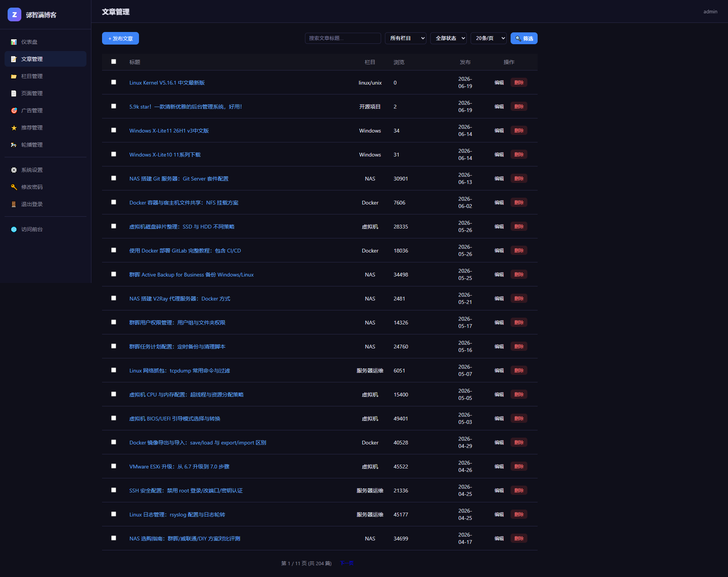Viewport: 728px width, 577px height.
Task: Click the 广告管理 target icon
Action: [x=14, y=110]
